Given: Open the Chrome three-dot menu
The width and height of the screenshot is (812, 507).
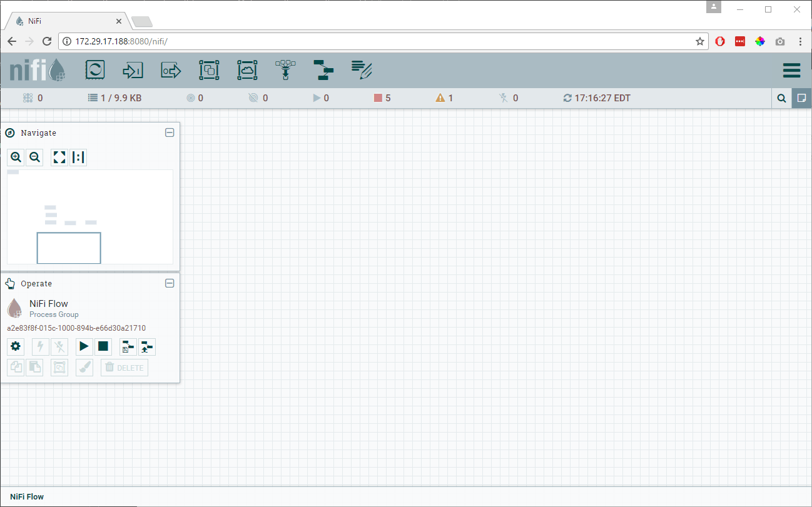Looking at the screenshot, I should click(801, 41).
